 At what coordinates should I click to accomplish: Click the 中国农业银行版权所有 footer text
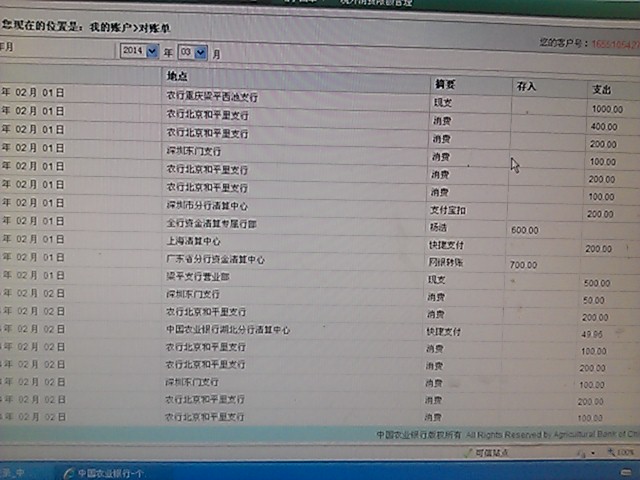[x=418, y=435]
